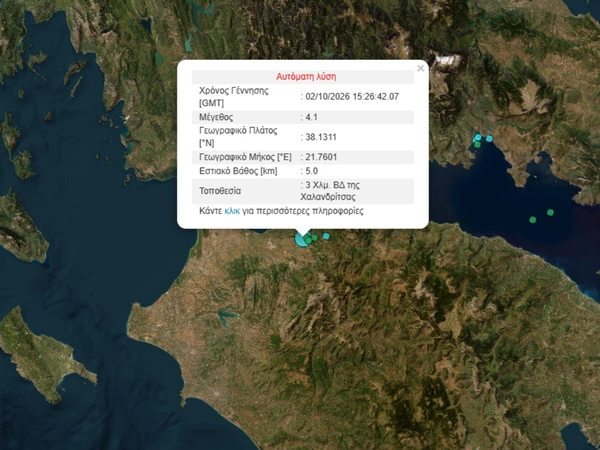Click the origin time value 02/10/2026 15:26:42.07
The image size is (600, 450).
tap(352, 96)
